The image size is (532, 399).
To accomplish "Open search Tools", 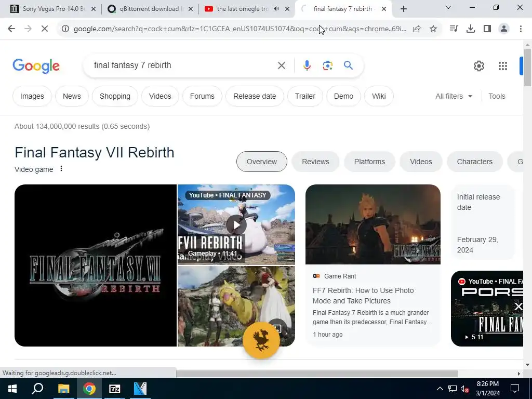I will [497, 96].
